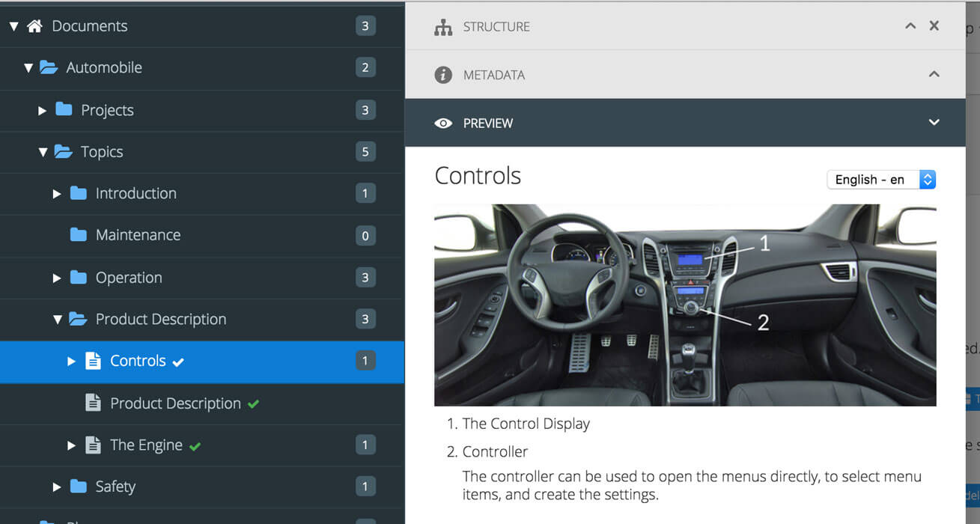Toggle the checkmark next to Controls
The height and width of the screenshot is (524, 980).
[x=177, y=360]
